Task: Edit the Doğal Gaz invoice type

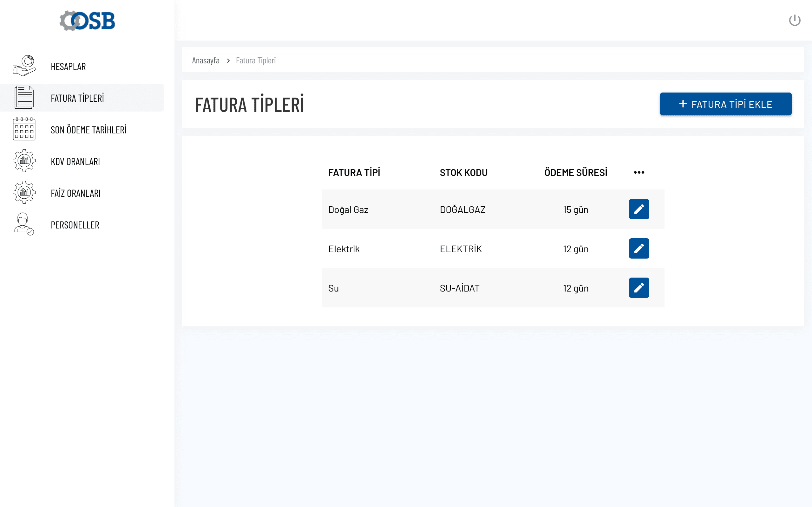Action: pyautogui.click(x=638, y=209)
